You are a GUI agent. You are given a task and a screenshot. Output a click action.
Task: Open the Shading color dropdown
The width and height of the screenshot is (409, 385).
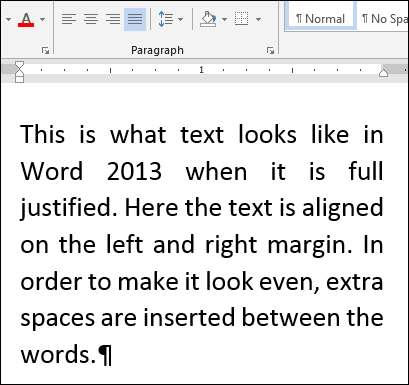click(x=224, y=19)
